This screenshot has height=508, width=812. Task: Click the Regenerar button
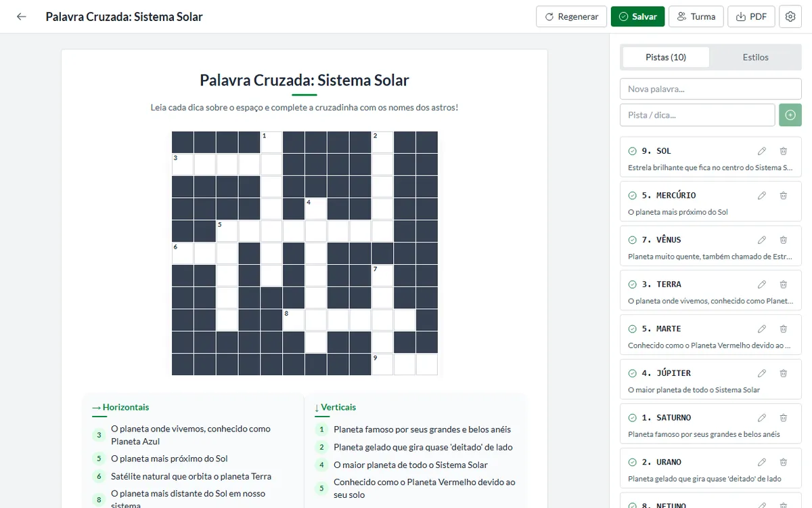click(572, 16)
